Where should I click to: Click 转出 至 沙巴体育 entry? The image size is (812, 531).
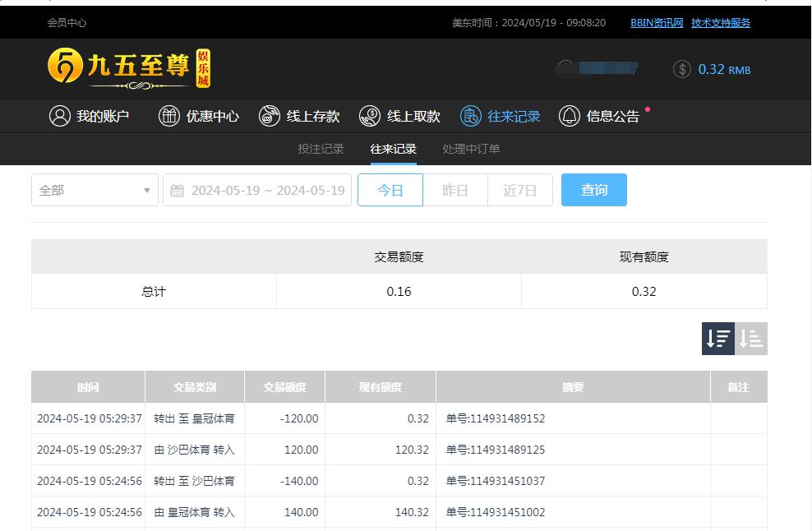point(194,481)
